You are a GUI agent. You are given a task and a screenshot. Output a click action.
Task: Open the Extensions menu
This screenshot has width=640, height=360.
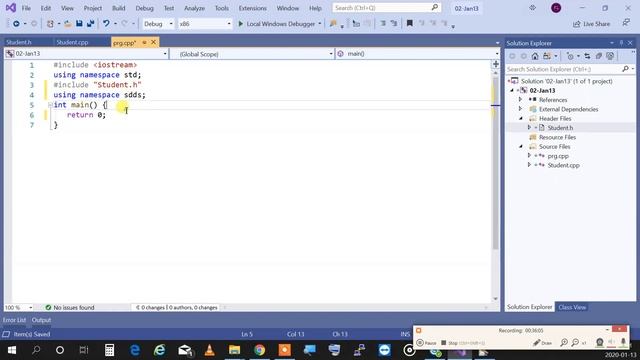[x=252, y=8]
